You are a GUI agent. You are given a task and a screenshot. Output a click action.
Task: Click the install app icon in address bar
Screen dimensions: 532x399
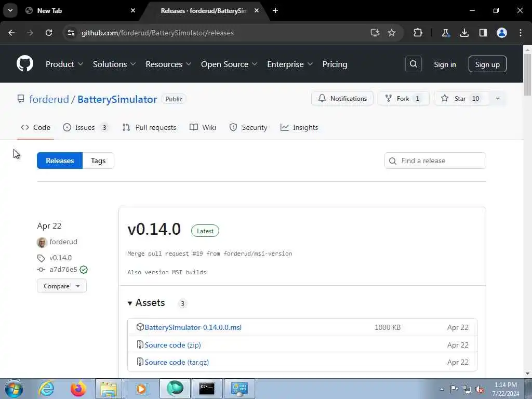(x=375, y=33)
